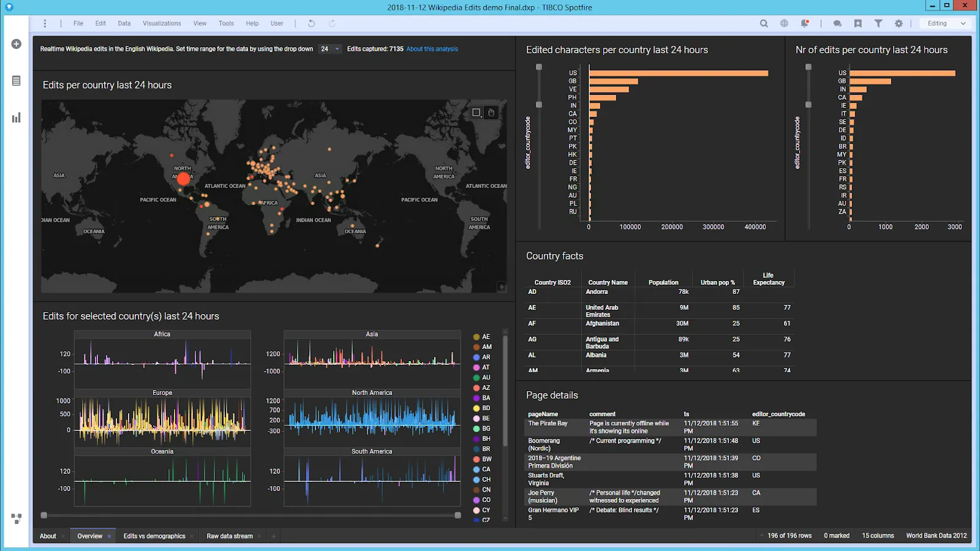
Task: Click the Redo arrow icon
Action: (332, 23)
